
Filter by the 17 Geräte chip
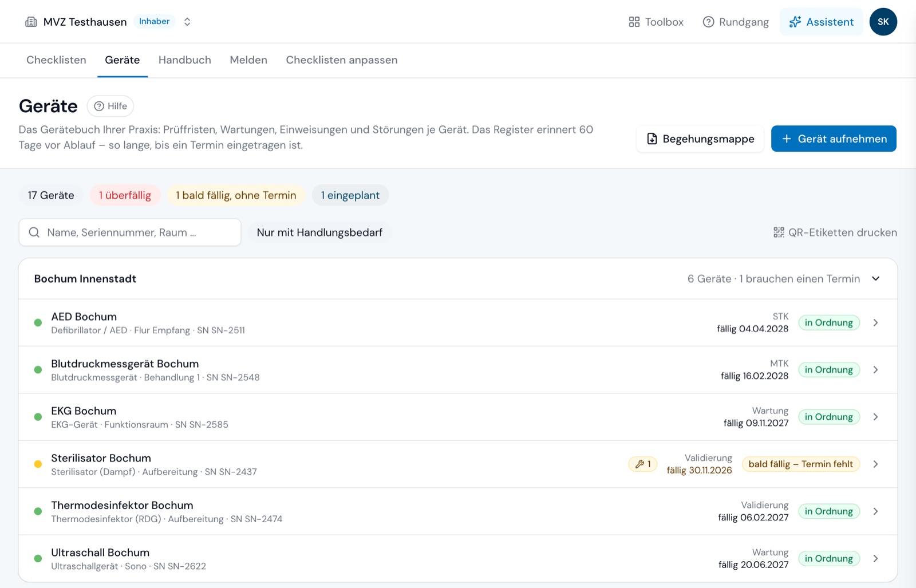(x=51, y=195)
